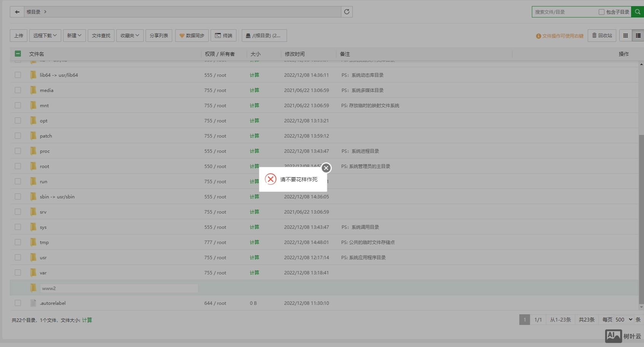Toggle the select-all checkbox in header
This screenshot has height=347, width=644.
coord(18,54)
